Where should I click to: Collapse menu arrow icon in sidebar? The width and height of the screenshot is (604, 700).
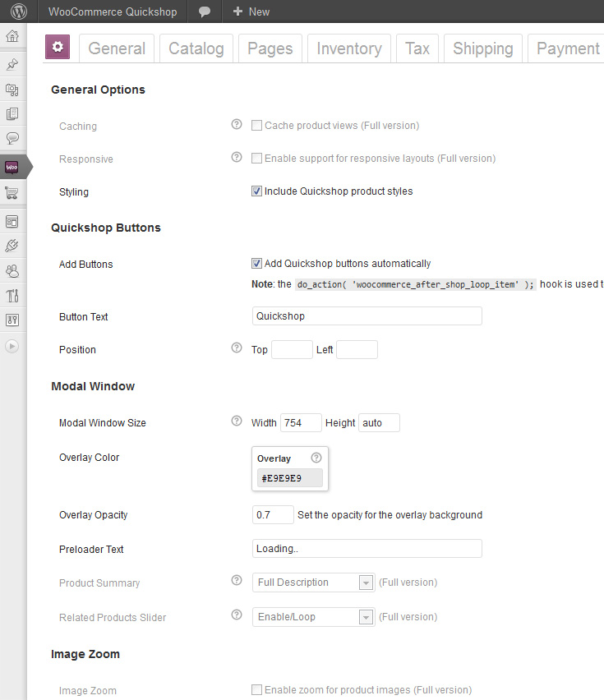coord(12,347)
